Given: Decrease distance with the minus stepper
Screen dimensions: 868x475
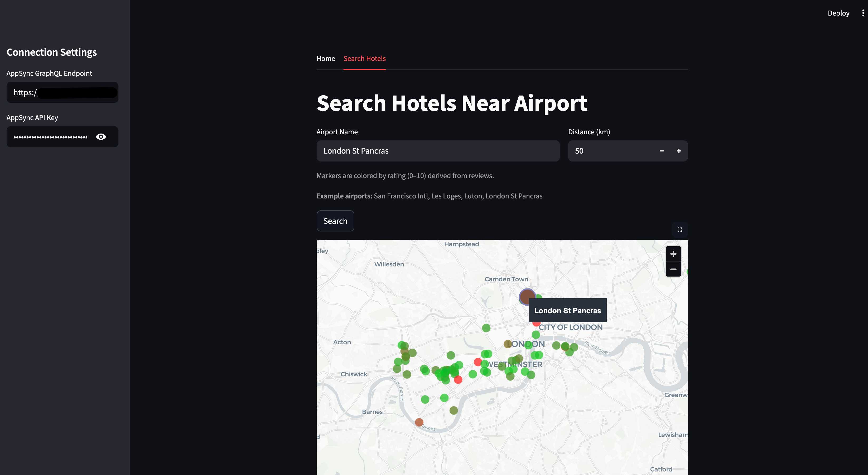Looking at the screenshot, I should [662, 151].
